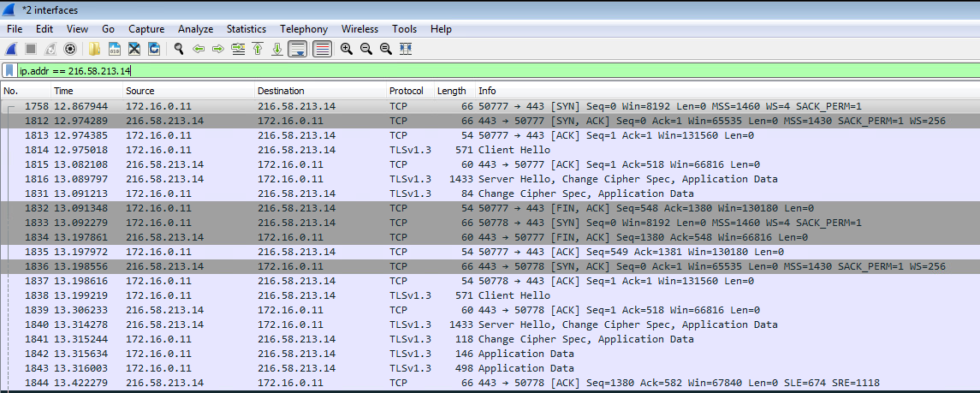Go forward in packet history arrow
The image size is (980, 393).
[x=218, y=49]
